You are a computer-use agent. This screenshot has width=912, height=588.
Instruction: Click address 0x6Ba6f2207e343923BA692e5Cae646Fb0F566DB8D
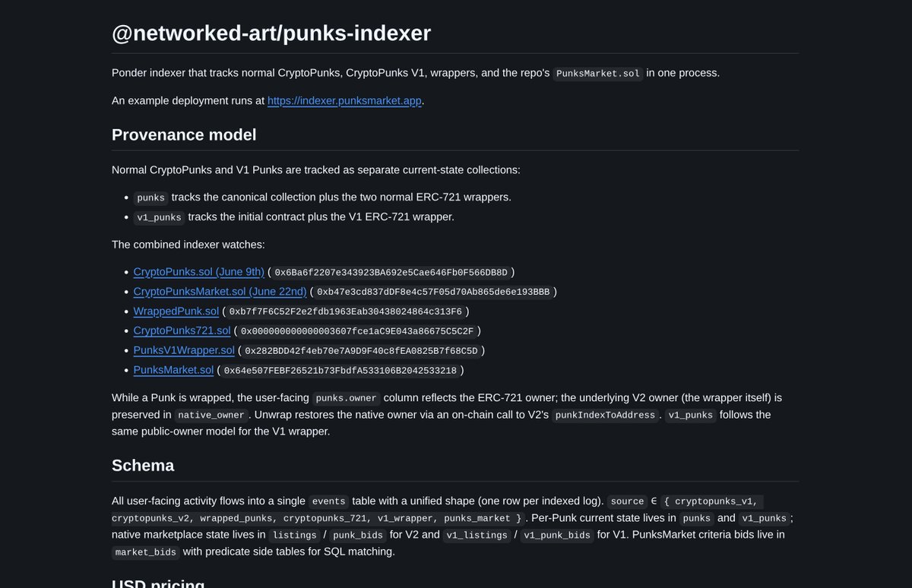[x=391, y=273]
